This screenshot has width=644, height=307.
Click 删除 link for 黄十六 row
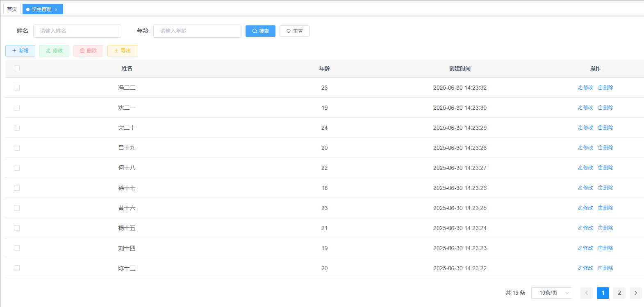606,208
